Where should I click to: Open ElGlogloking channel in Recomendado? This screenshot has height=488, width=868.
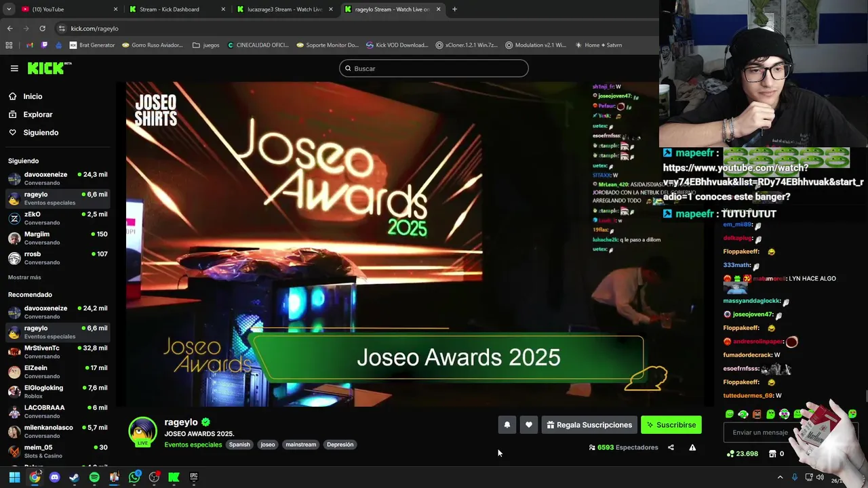pos(58,392)
